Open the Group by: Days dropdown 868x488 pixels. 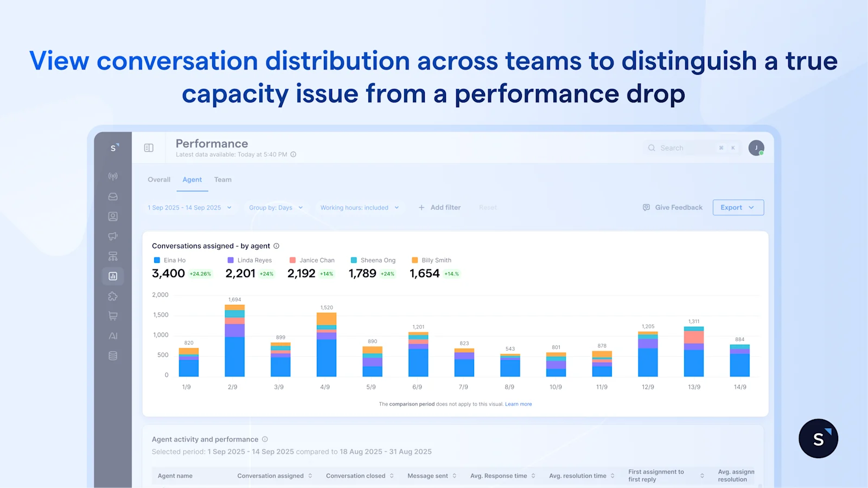(276, 207)
